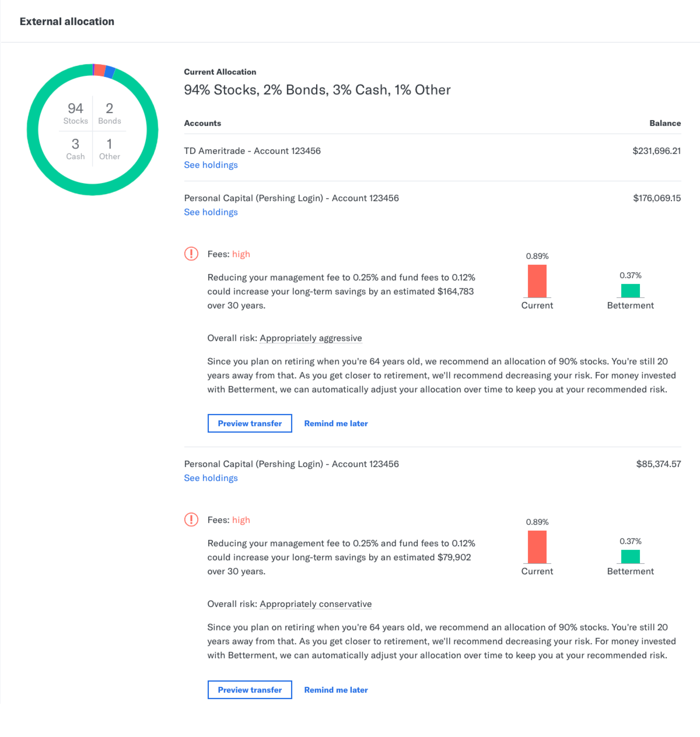Click the first red Fees high warning icon
Image resolution: width=700 pixels, height=737 pixels.
191,254
